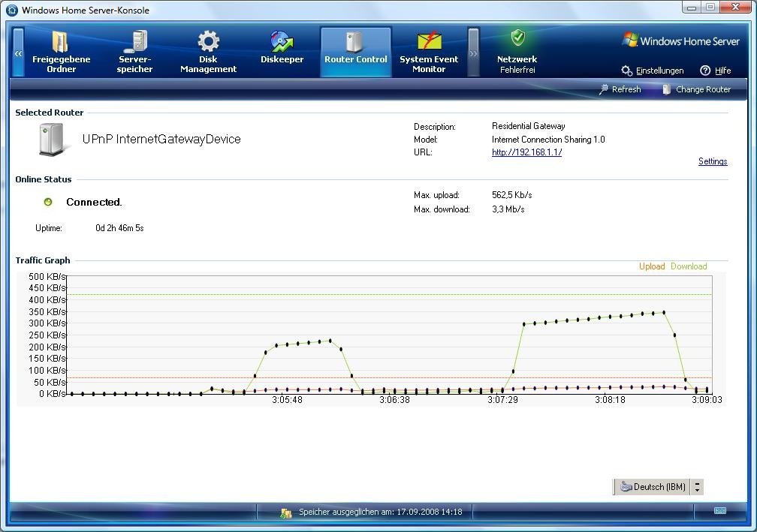Click the Windows Home Server logo
The image size is (757, 532).
coord(680,41)
